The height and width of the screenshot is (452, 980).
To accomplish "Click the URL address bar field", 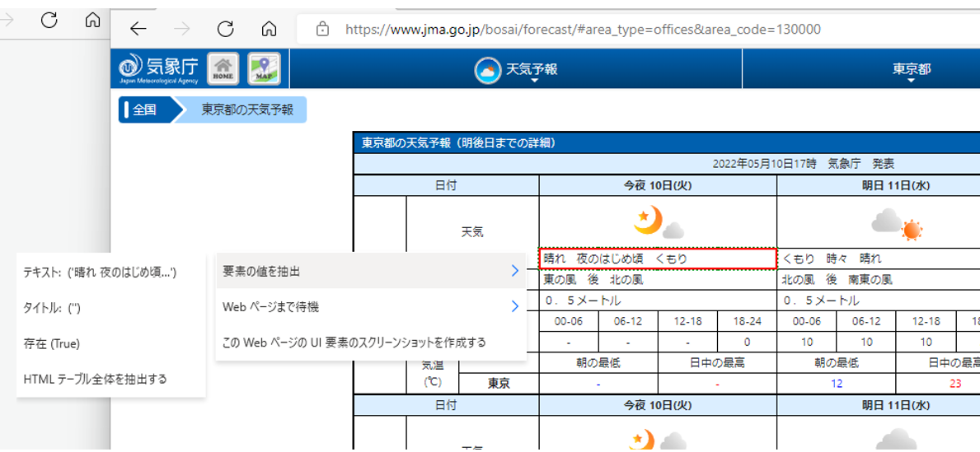I will click(637, 29).
